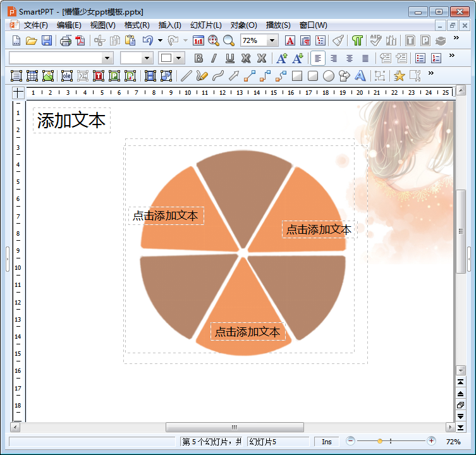Click the ruler origin crosshair box

point(18,92)
